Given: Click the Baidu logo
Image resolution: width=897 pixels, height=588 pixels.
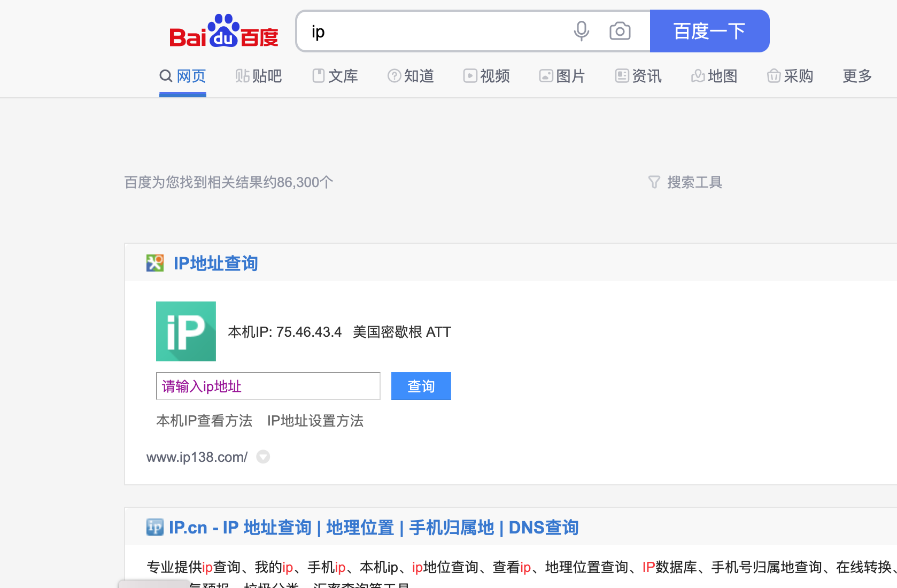Looking at the screenshot, I should 224,31.
